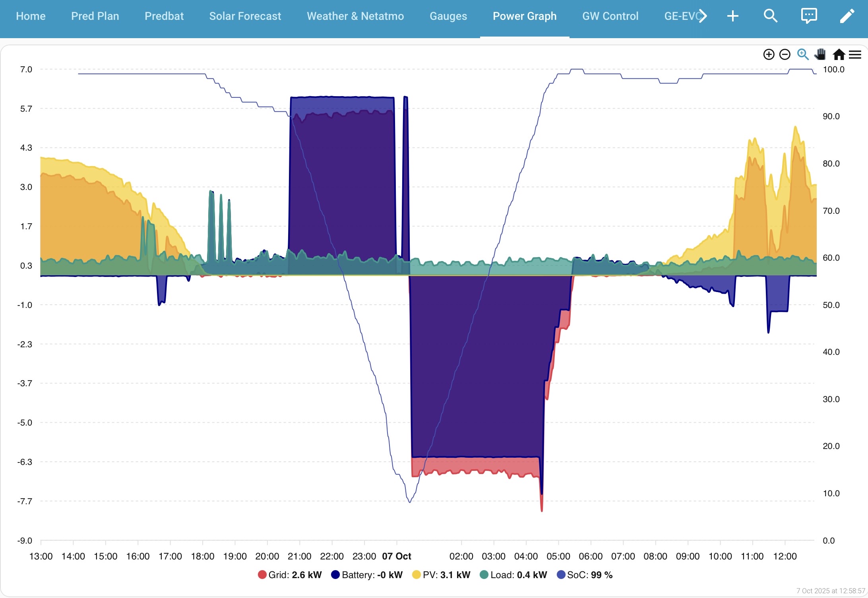Switch to the Pred Plan tab
868x598 pixels.
pyautogui.click(x=95, y=16)
